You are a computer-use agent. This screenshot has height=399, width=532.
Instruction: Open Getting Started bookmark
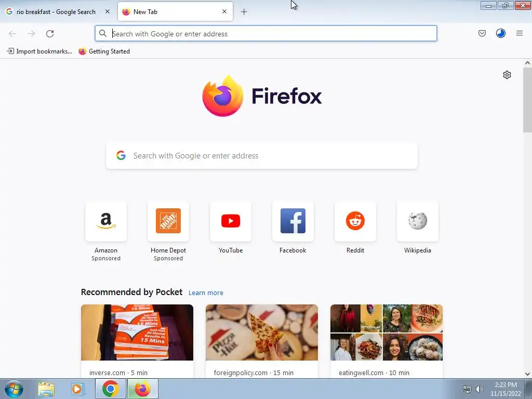[x=104, y=51]
